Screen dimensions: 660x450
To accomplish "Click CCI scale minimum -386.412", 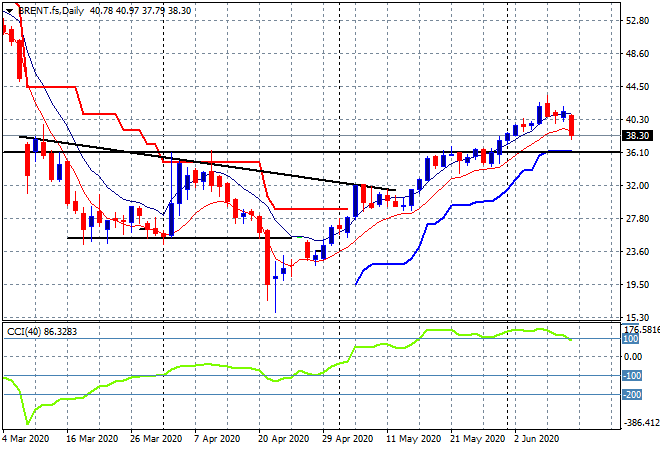I will tap(641, 422).
